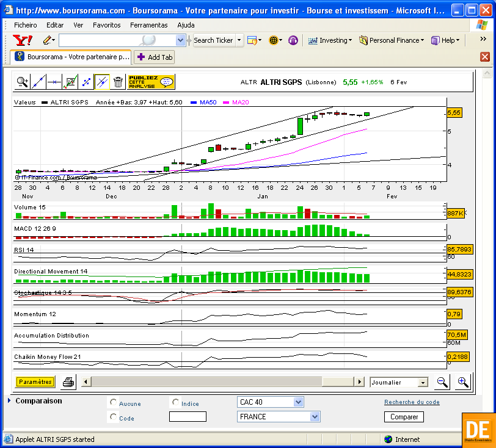Click the DE Diário Económico logo
The image size is (496, 448).
point(479,430)
